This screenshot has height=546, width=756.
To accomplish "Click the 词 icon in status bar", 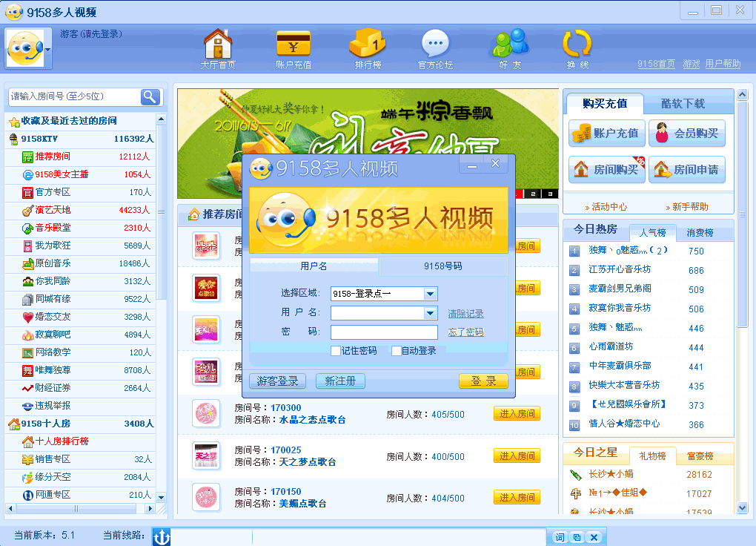I will tap(560, 537).
